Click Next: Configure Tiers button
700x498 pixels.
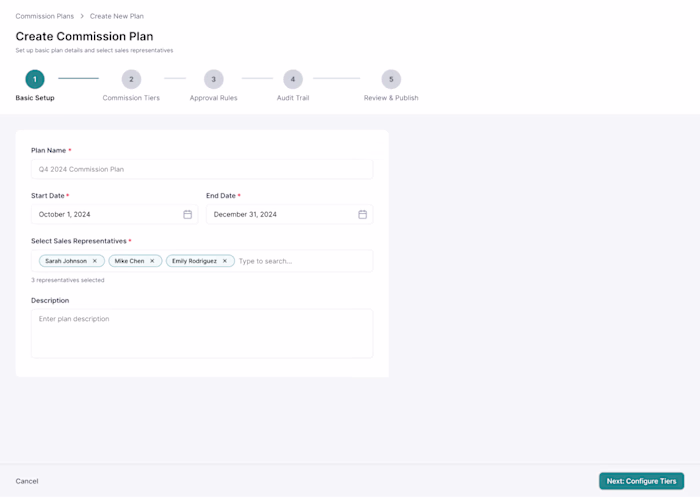(x=641, y=481)
